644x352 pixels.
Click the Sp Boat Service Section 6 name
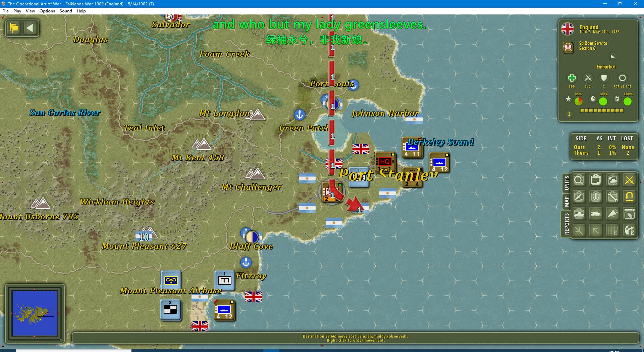593,46
